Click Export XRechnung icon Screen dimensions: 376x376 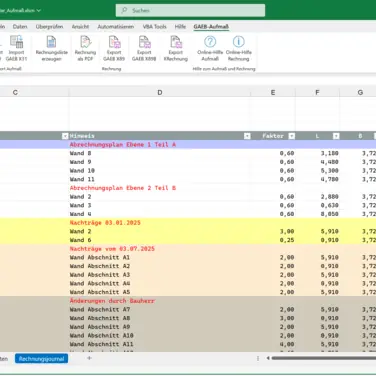[x=176, y=42]
